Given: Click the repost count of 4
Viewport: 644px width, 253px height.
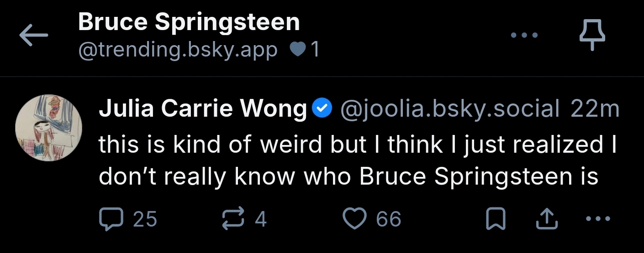Looking at the screenshot, I should (260, 219).
